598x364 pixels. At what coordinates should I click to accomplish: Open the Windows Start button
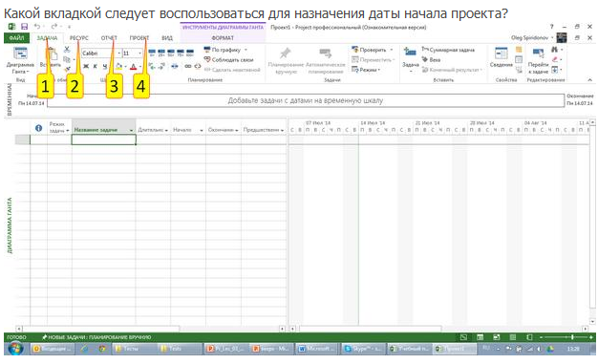point(15,349)
